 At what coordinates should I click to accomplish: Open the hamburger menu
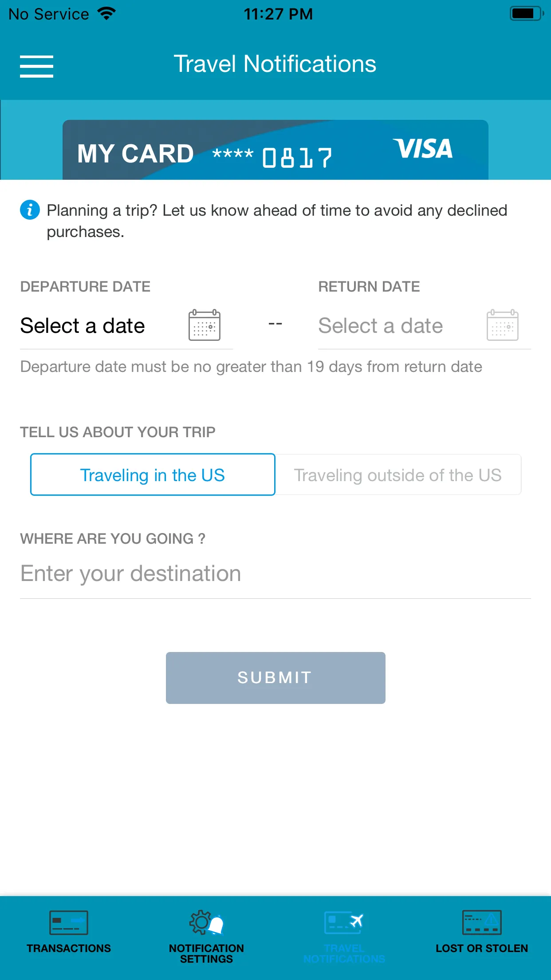click(x=36, y=67)
